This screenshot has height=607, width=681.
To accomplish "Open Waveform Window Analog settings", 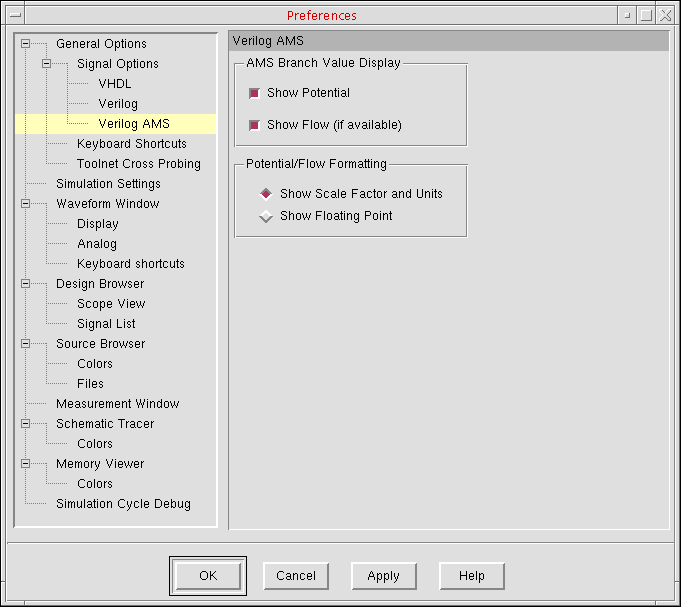I will coord(97,244).
